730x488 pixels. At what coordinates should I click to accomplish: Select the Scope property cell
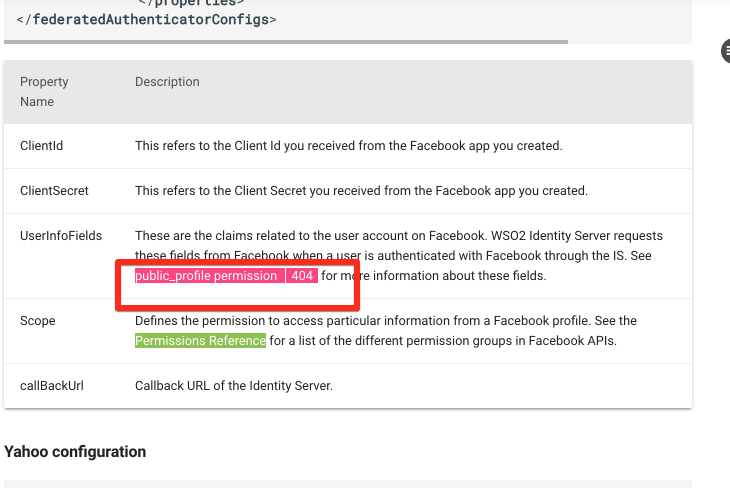coord(38,321)
